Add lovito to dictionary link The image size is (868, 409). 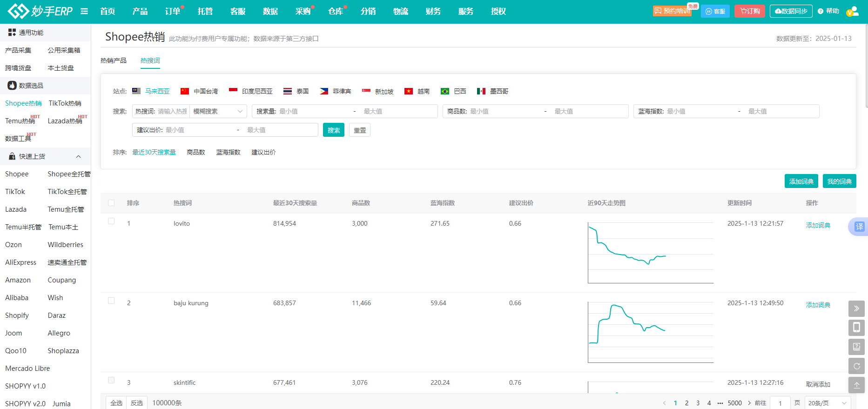click(x=818, y=225)
